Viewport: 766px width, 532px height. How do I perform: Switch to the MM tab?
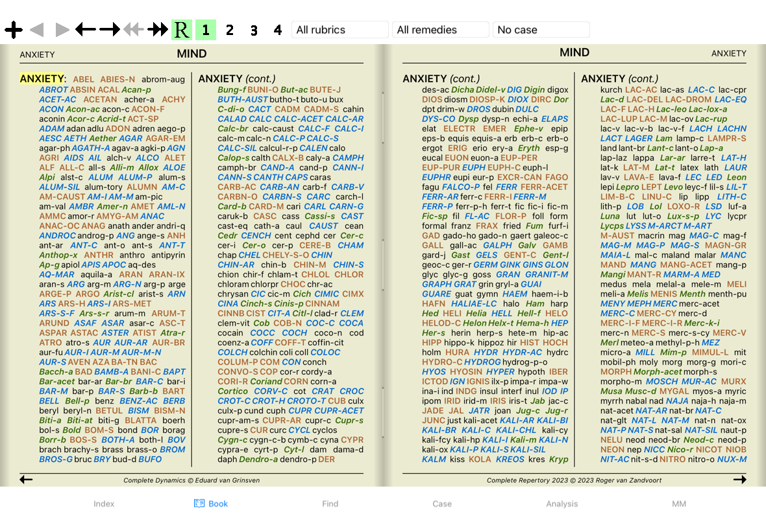pyautogui.click(x=679, y=503)
